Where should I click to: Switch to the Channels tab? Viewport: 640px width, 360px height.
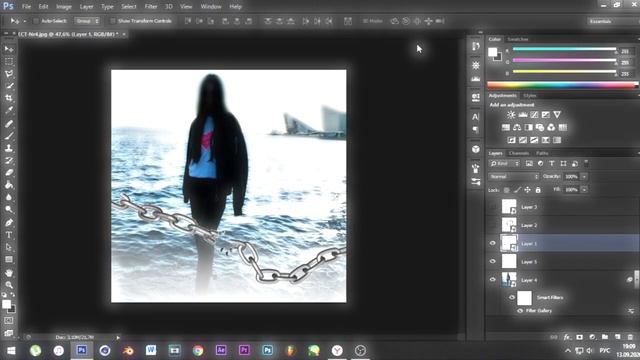[519, 153]
